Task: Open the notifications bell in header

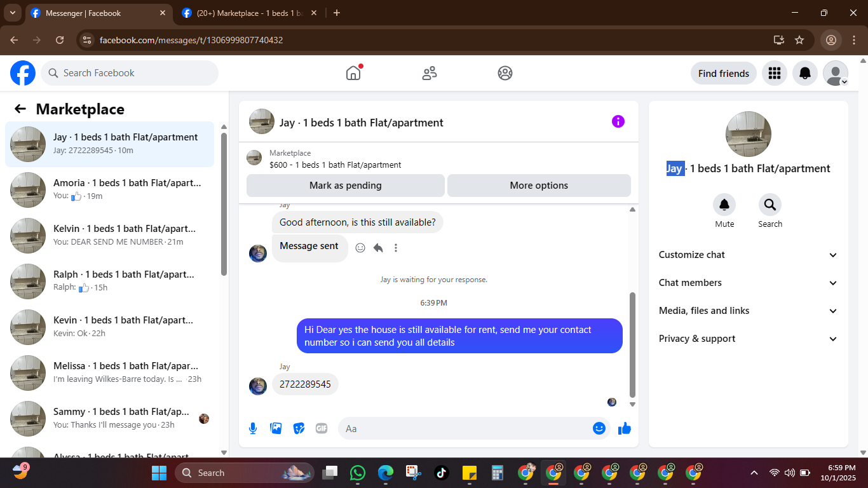Action: pos(805,73)
